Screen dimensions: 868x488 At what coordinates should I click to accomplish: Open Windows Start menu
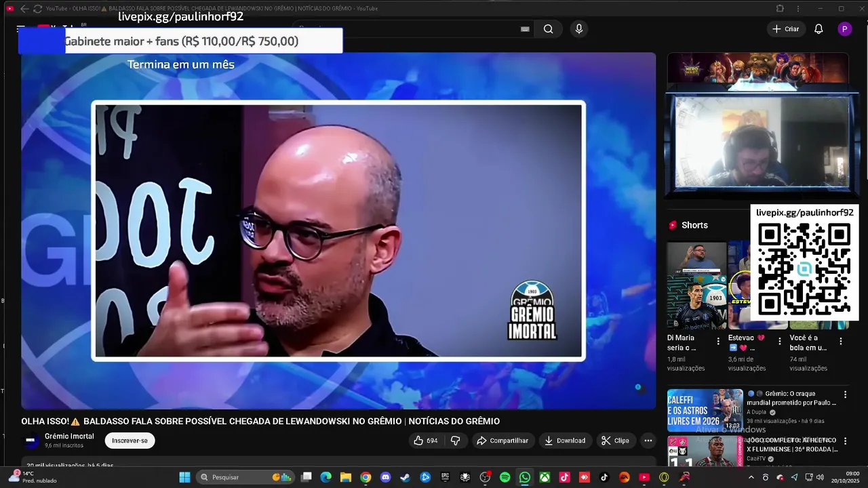coord(184,477)
